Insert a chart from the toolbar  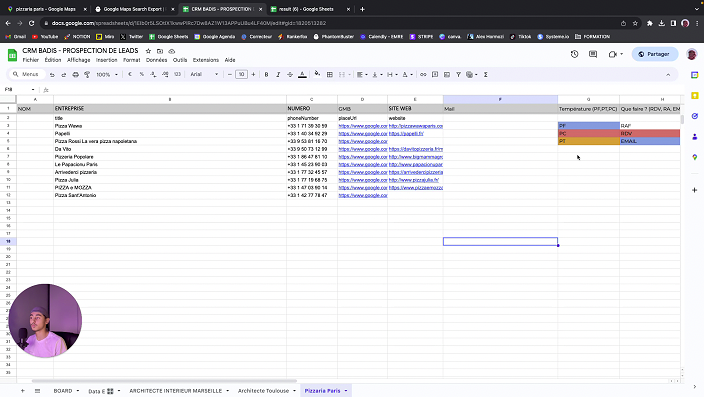pos(447,75)
